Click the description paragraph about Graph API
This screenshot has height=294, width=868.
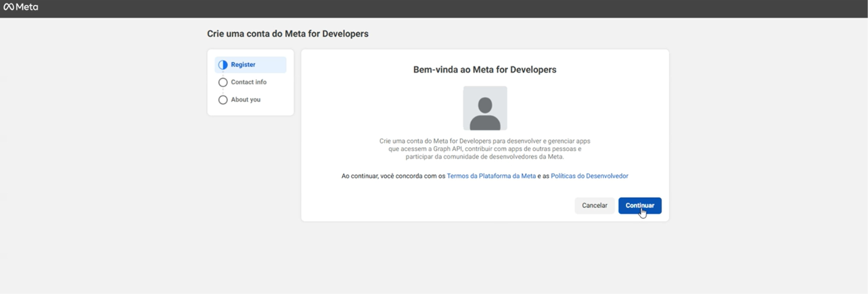(485, 148)
